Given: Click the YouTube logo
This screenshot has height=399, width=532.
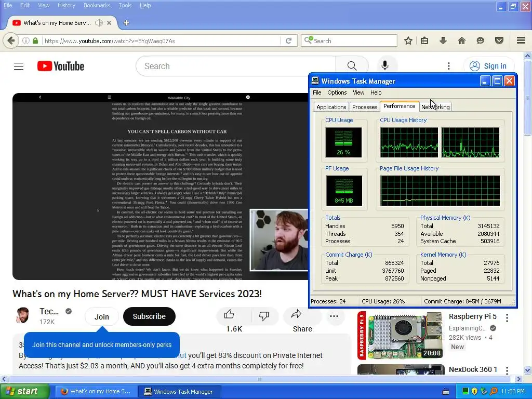Looking at the screenshot, I should (x=61, y=66).
